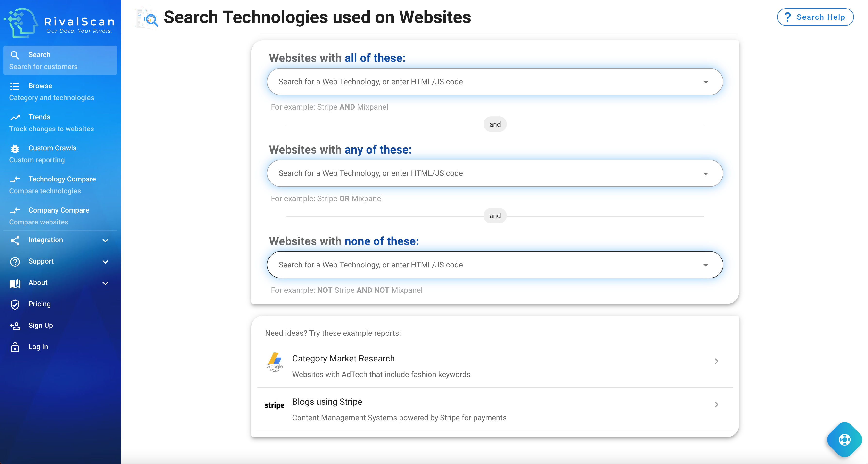The height and width of the screenshot is (464, 868).
Task: Open the 'any of these' dropdown arrow
Action: (x=706, y=174)
